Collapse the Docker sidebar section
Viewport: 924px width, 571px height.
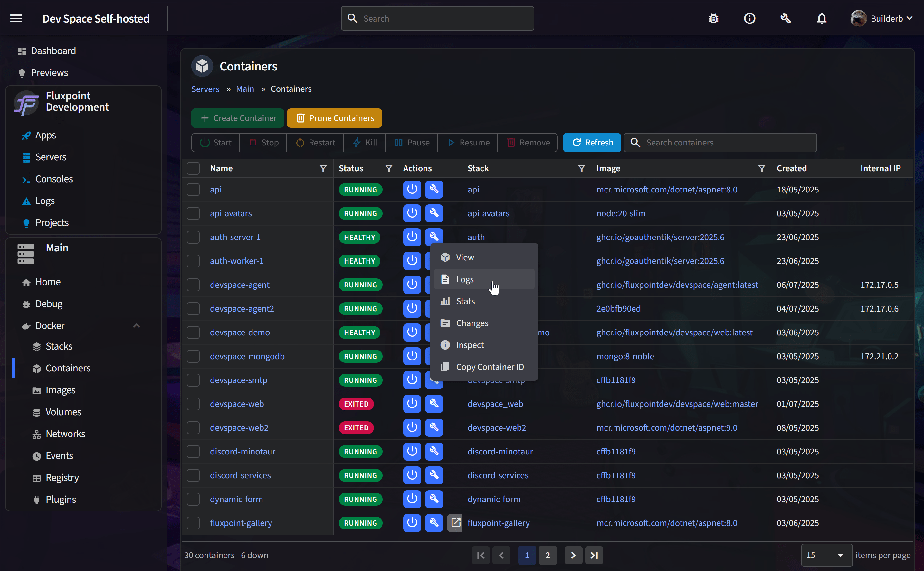pyautogui.click(x=136, y=325)
